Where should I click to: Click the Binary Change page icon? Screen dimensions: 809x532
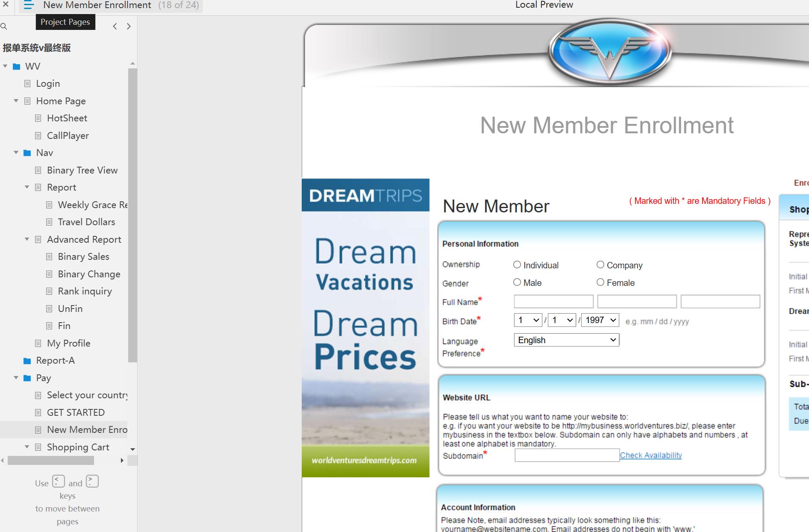tap(49, 274)
